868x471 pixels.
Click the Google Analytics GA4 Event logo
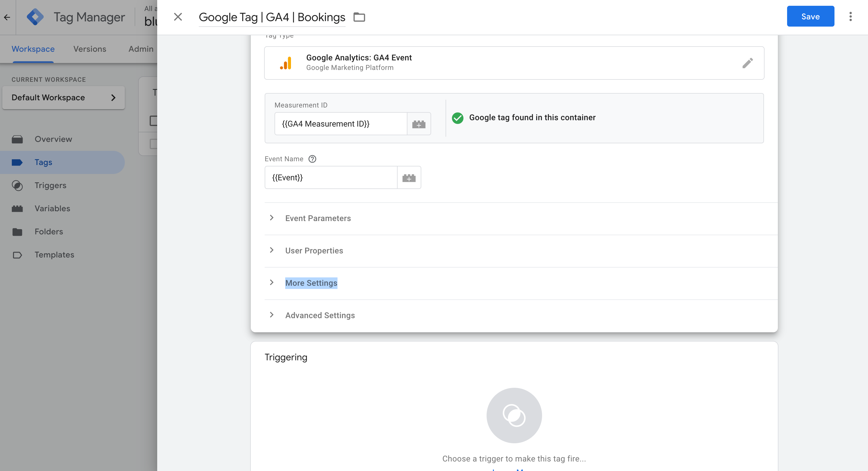tap(286, 63)
